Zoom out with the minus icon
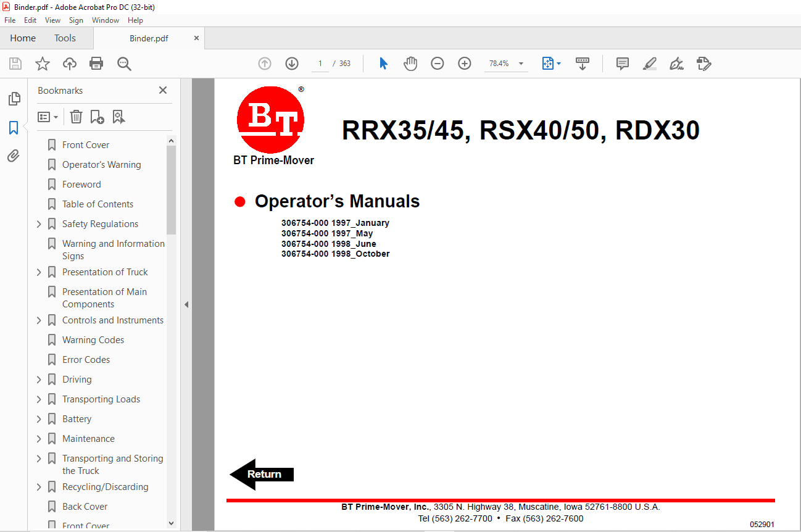801x532 pixels. tap(438, 64)
